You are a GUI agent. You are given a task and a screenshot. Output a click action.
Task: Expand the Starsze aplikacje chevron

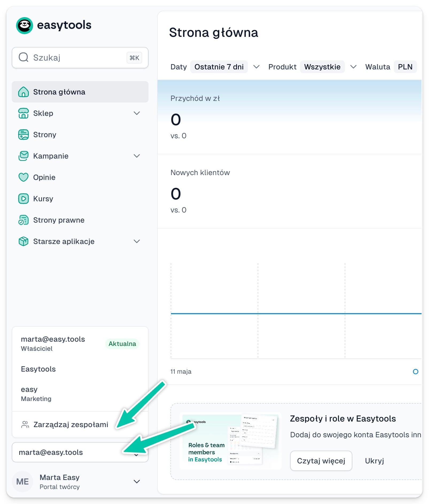(x=137, y=241)
